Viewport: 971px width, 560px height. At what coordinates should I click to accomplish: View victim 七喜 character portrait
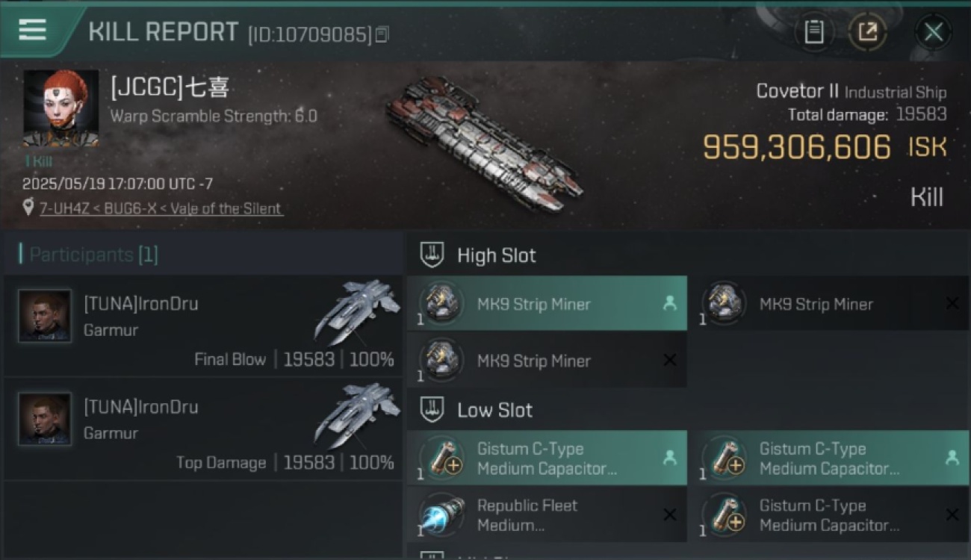pyautogui.click(x=61, y=108)
